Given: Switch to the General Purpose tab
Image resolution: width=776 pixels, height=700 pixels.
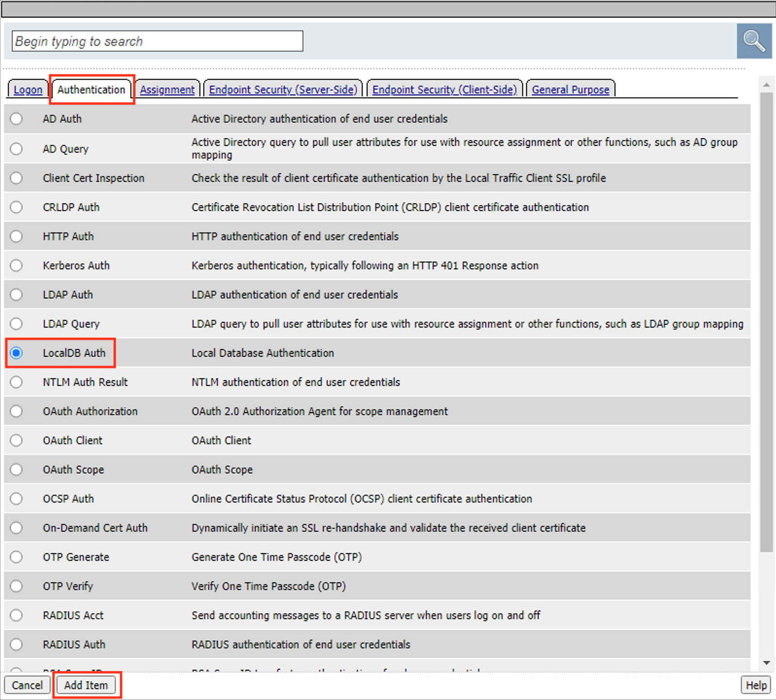Looking at the screenshot, I should 570,89.
